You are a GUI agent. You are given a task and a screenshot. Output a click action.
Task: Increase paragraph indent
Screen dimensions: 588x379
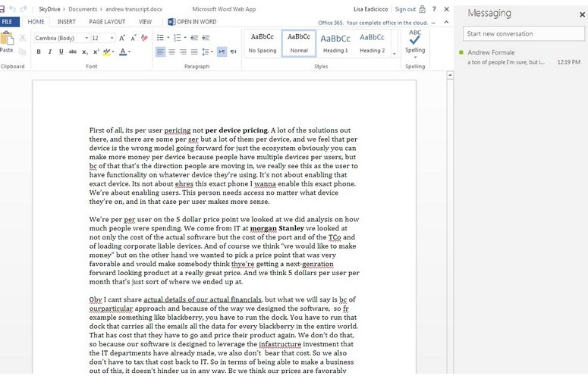[x=206, y=38]
